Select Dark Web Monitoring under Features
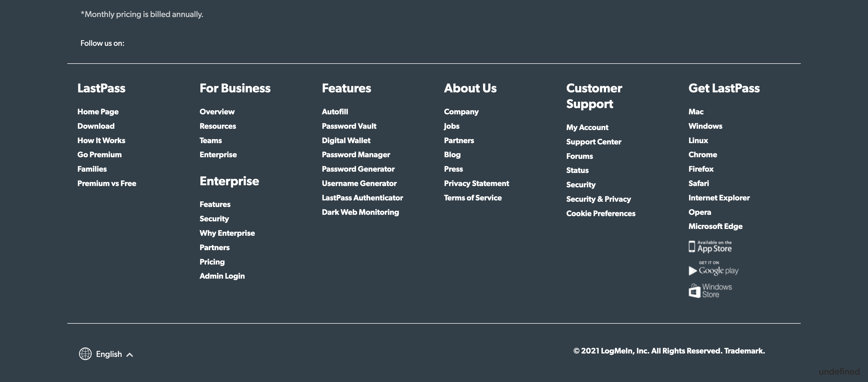This screenshot has height=382, width=868. coord(360,212)
